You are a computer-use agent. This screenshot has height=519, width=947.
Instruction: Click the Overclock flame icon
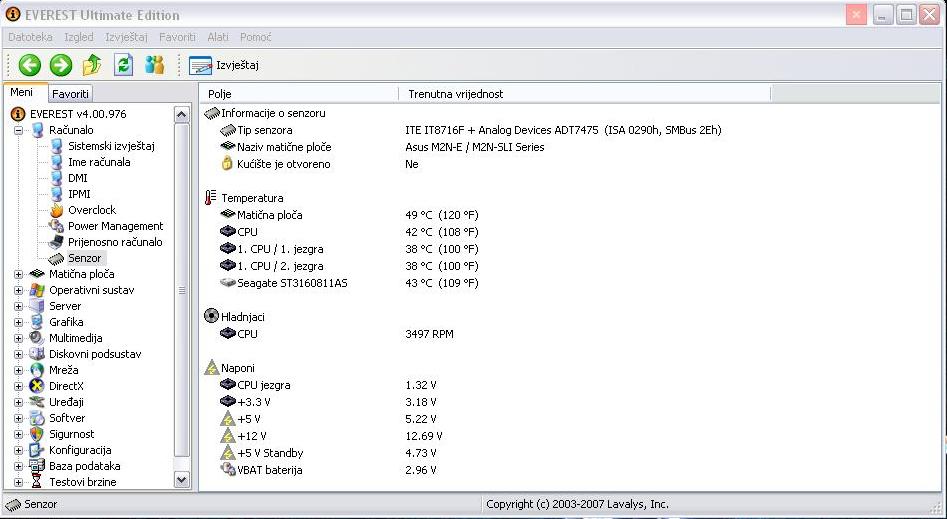(56, 210)
